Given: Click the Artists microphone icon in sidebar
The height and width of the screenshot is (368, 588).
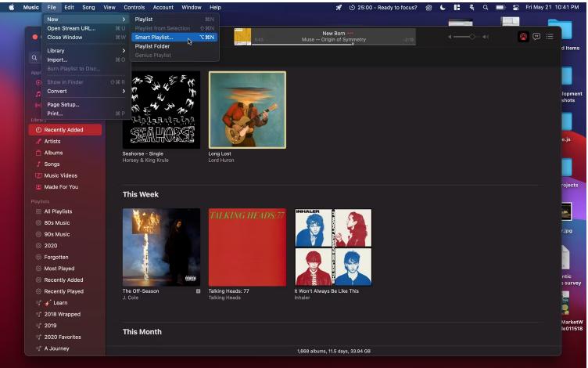Looking at the screenshot, I should [x=38, y=141].
